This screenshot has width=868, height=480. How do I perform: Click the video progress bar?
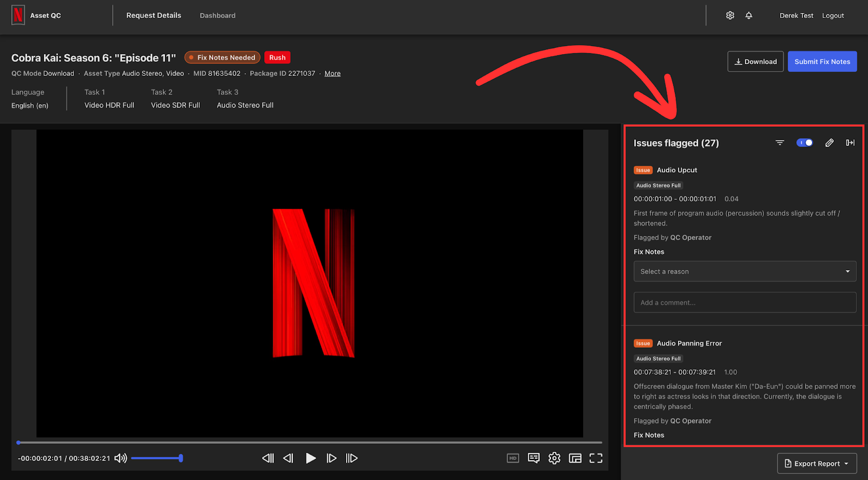click(x=309, y=443)
